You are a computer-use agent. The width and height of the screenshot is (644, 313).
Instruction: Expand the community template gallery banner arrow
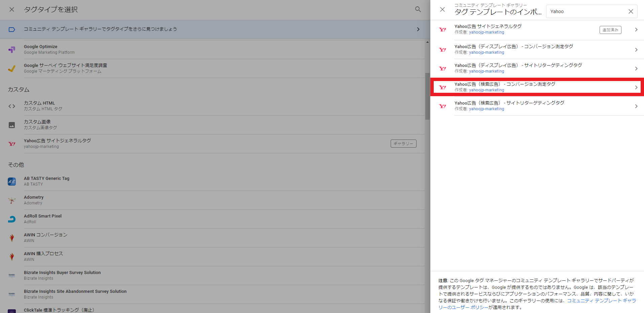418,29
